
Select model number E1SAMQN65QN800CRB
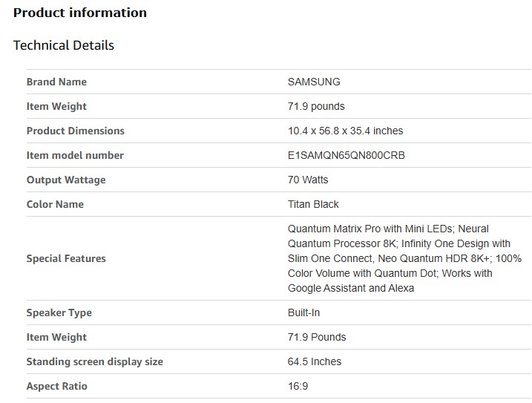[347, 155]
